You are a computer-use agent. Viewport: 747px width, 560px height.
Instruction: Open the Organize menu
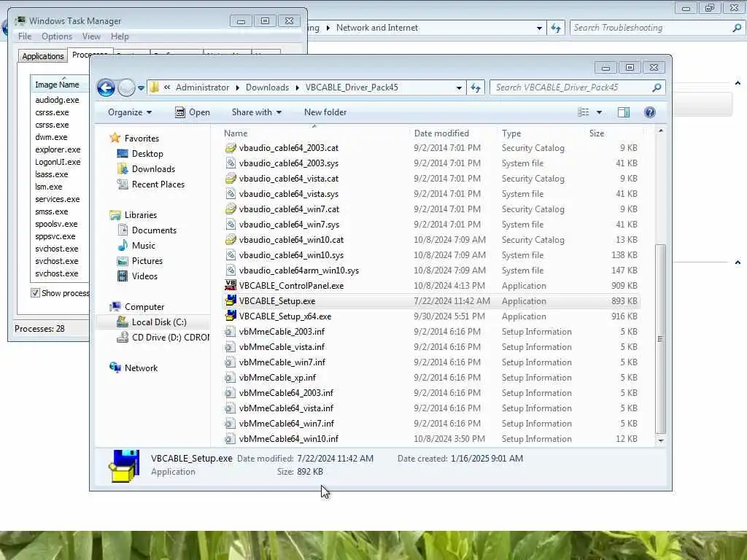point(130,112)
